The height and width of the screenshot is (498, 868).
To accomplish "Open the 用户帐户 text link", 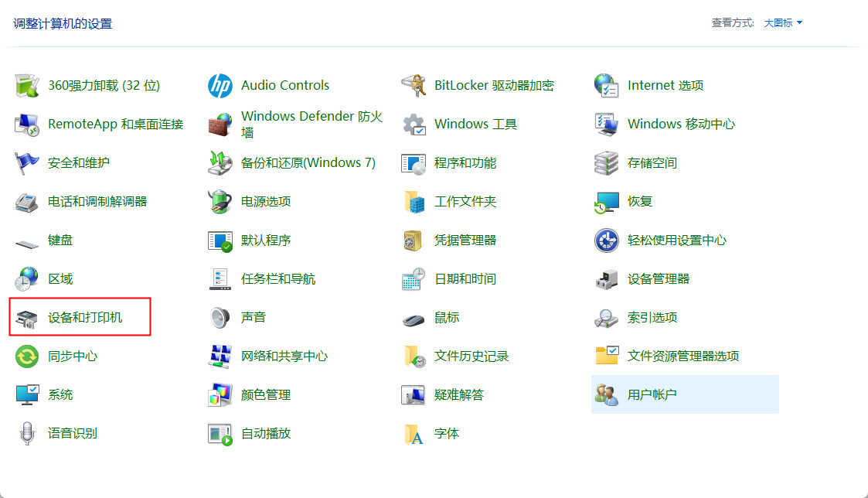I will pyautogui.click(x=652, y=395).
